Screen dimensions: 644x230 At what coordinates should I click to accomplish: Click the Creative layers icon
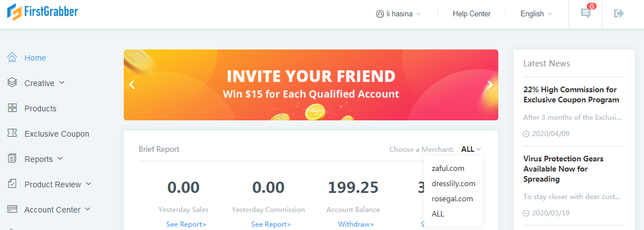pyautogui.click(x=12, y=83)
